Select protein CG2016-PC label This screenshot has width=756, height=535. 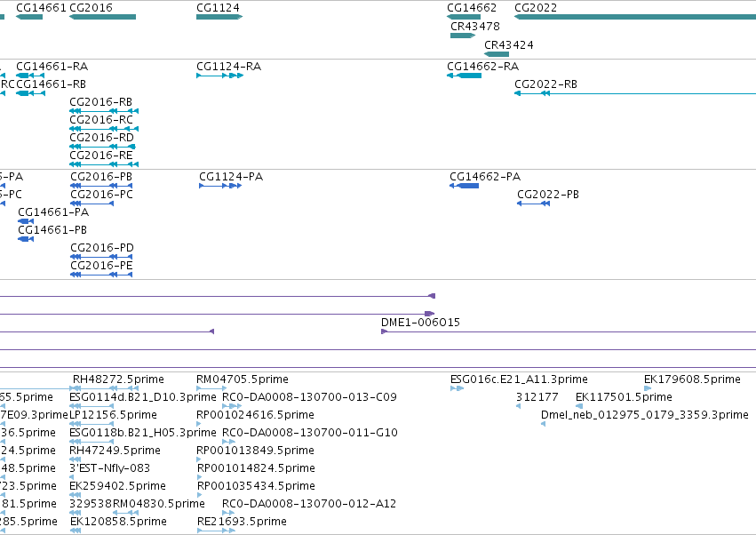pos(101,195)
